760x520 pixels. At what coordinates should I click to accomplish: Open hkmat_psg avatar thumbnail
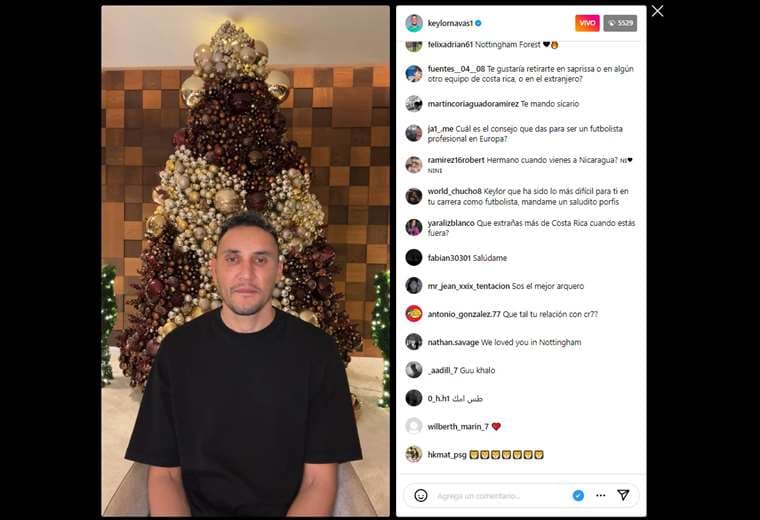pyautogui.click(x=414, y=455)
